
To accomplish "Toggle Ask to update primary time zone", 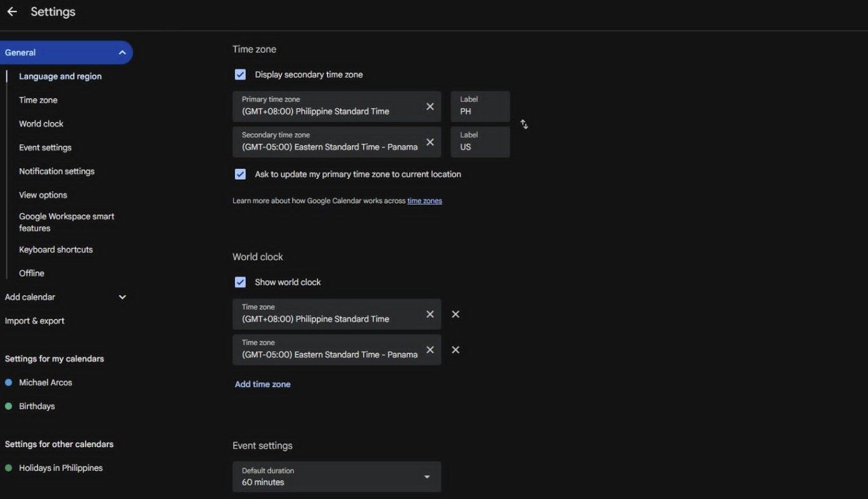I will click(x=240, y=174).
